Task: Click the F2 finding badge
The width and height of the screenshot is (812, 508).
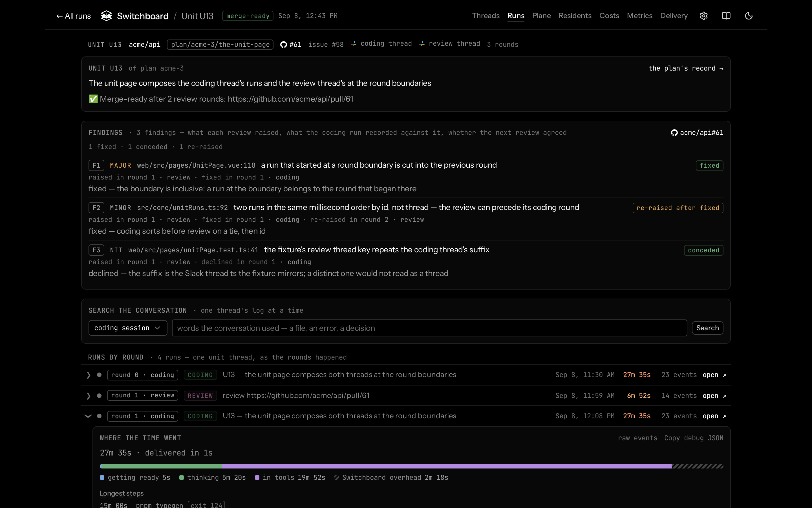Action: [96, 208]
